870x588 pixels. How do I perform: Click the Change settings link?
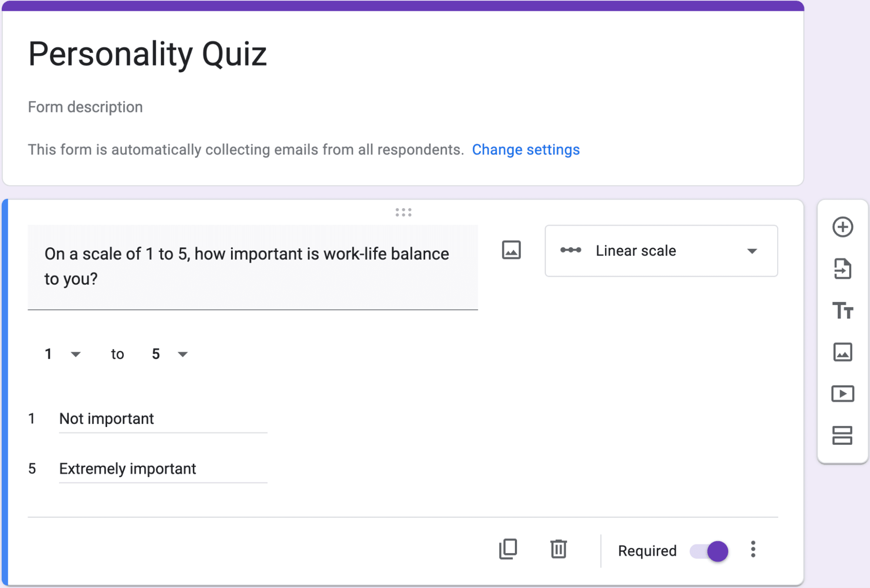point(526,150)
